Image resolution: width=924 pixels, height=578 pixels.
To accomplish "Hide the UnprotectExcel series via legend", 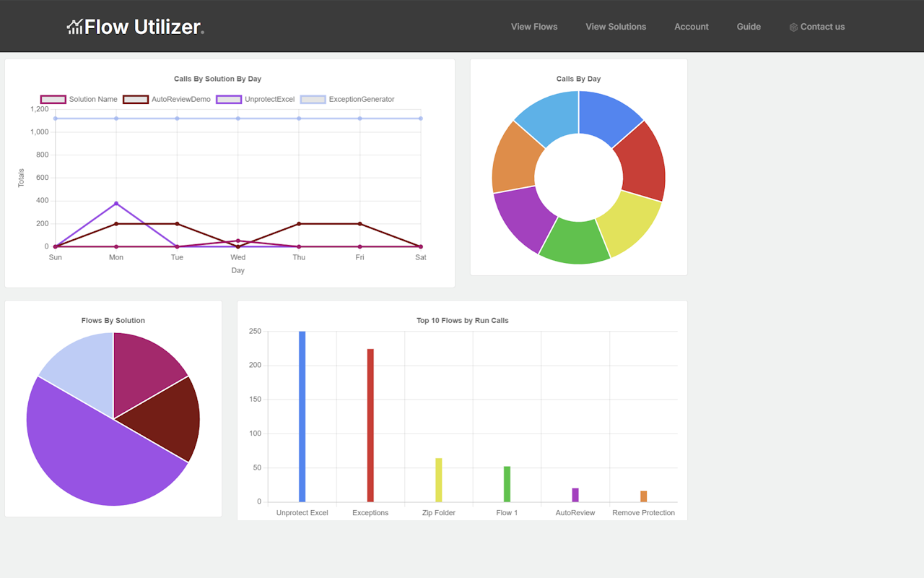I will (x=229, y=100).
